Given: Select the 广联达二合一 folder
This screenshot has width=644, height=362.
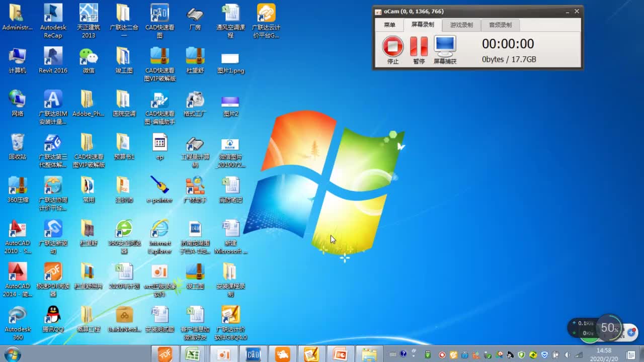Looking at the screenshot, I should pos(124,22).
